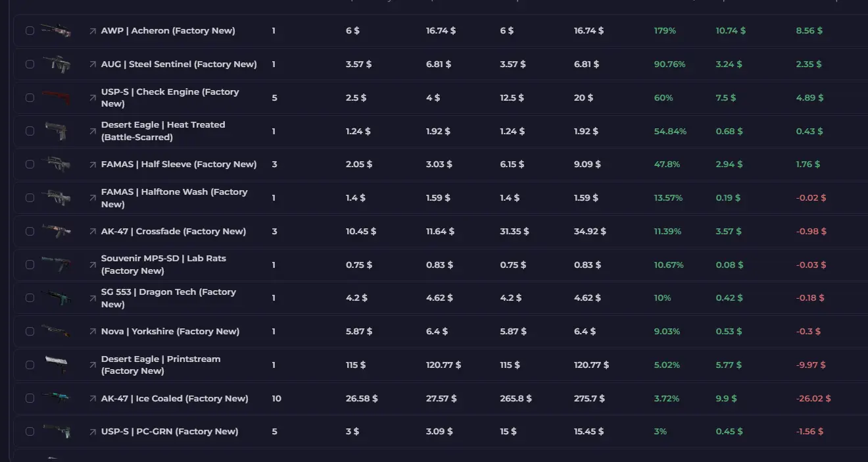Open external link arrow for AK-47 Crossfade
868x462 pixels.
(x=93, y=232)
